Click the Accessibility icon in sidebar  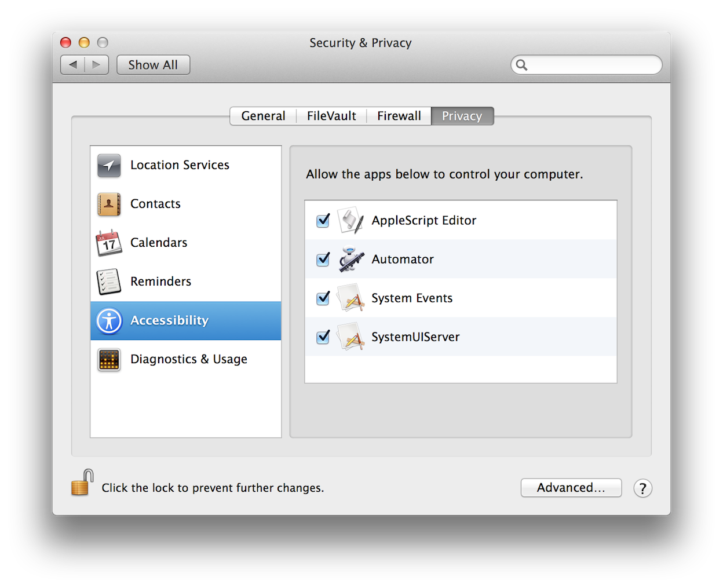pyautogui.click(x=109, y=321)
